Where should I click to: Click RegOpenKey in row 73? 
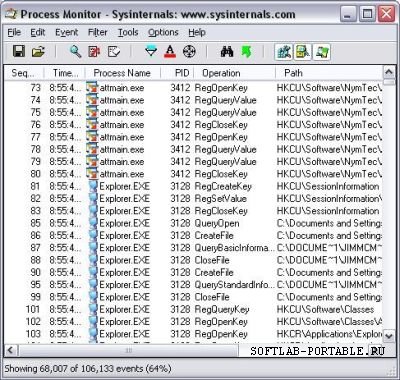[221, 88]
